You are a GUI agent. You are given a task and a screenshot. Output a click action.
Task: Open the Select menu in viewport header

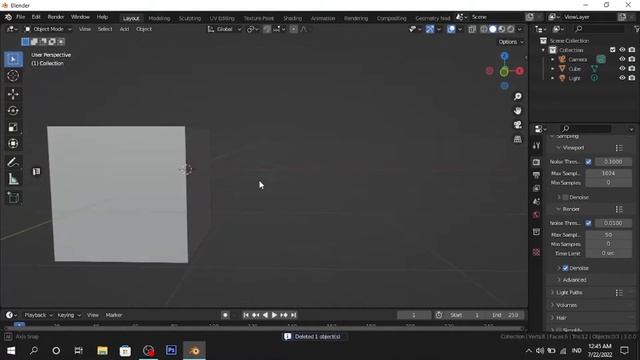[x=105, y=29]
